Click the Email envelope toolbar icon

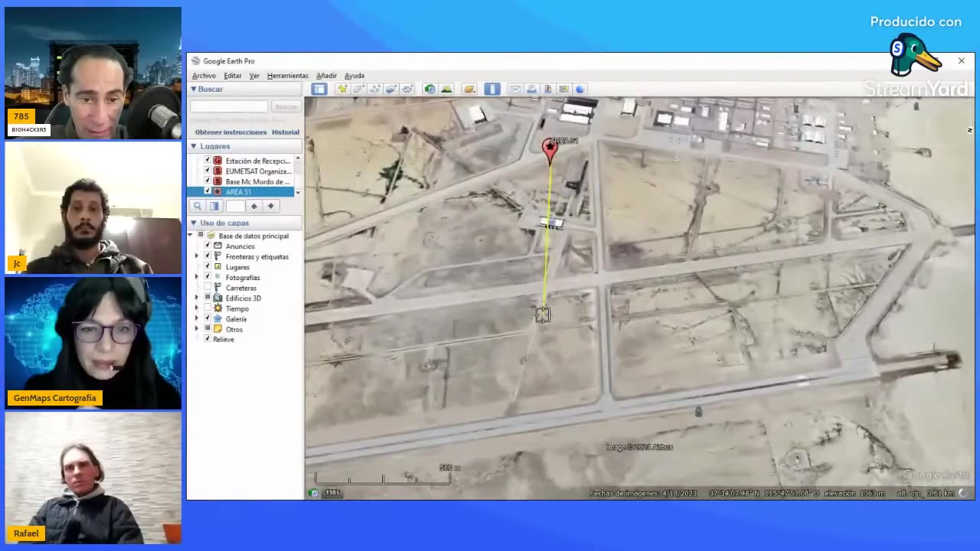[514, 89]
